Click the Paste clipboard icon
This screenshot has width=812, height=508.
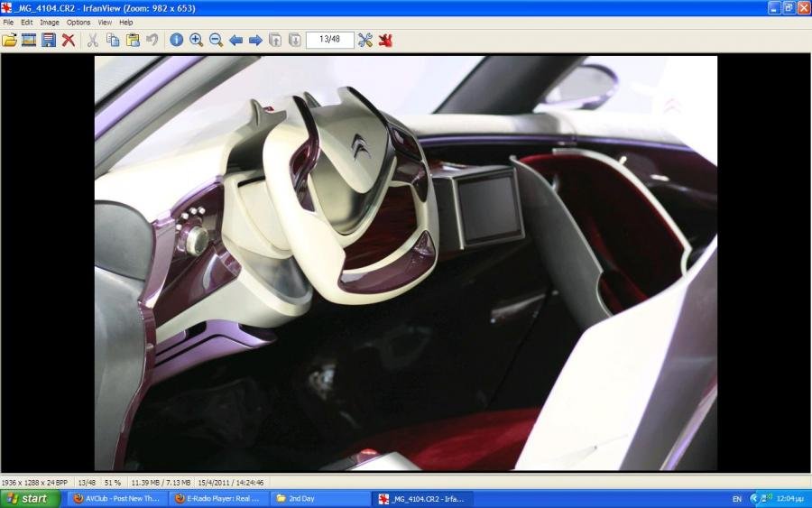(133, 40)
